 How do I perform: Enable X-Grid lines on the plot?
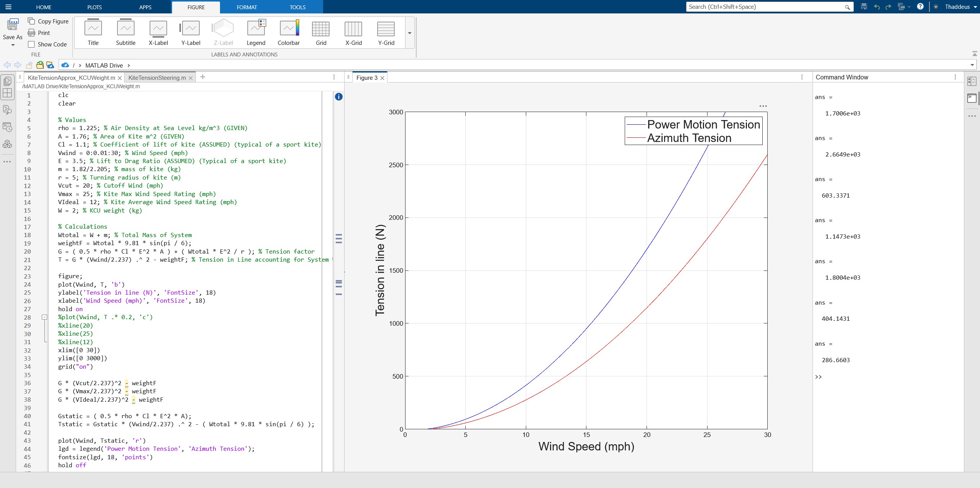tap(353, 33)
